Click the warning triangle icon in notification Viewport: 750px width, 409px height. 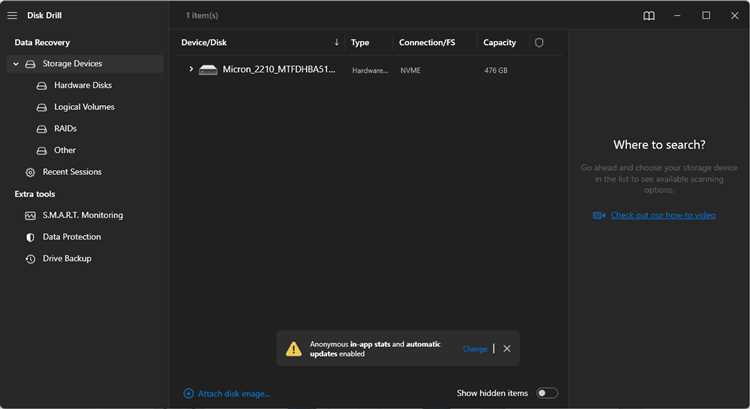(x=294, y=349)
